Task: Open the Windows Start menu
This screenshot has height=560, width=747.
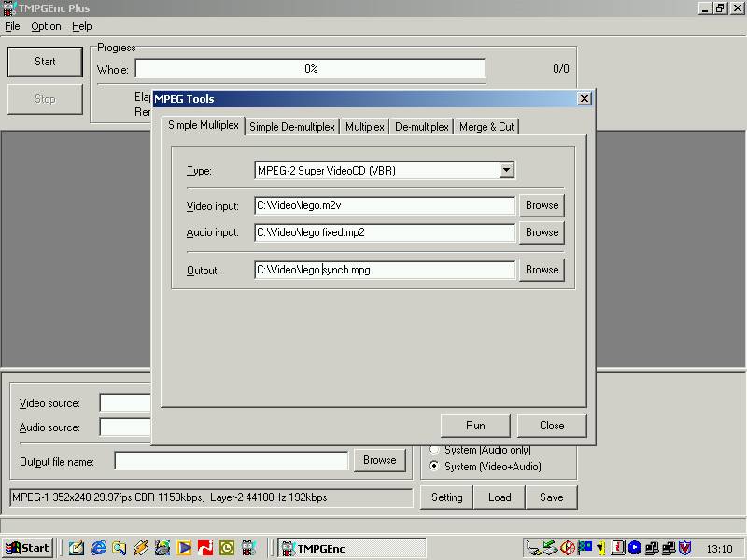Action: pos(28,548)
